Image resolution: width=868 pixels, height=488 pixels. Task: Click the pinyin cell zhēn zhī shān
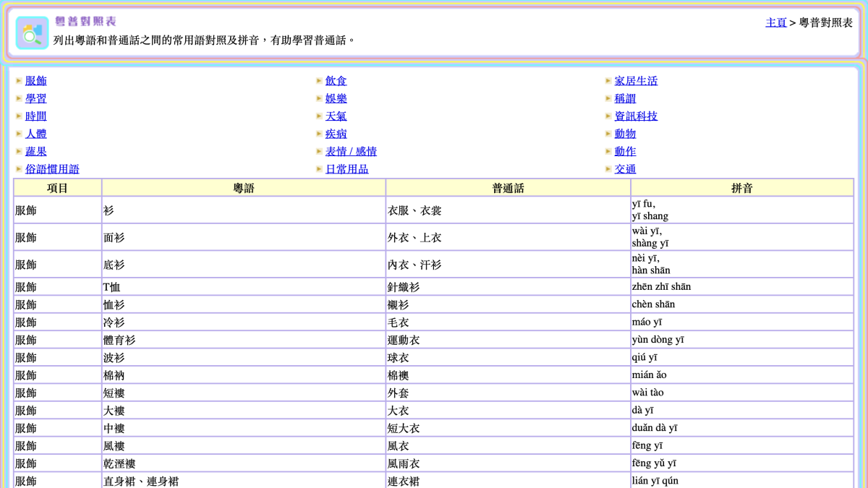click(x=742, y=287)
